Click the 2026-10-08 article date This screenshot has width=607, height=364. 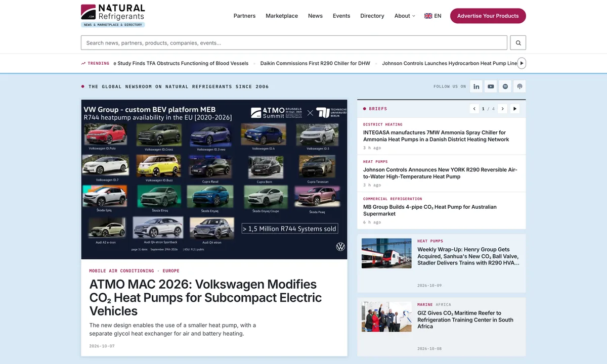429,349
